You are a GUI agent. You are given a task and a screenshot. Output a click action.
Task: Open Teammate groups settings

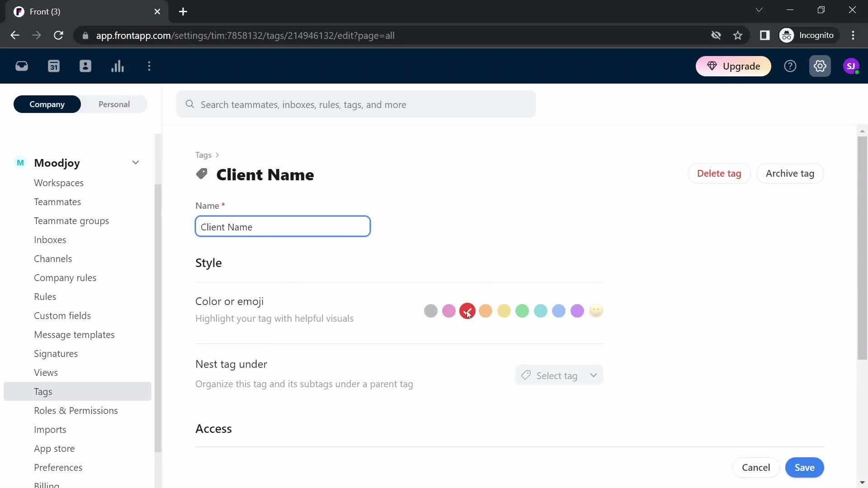tap(71, 221)
